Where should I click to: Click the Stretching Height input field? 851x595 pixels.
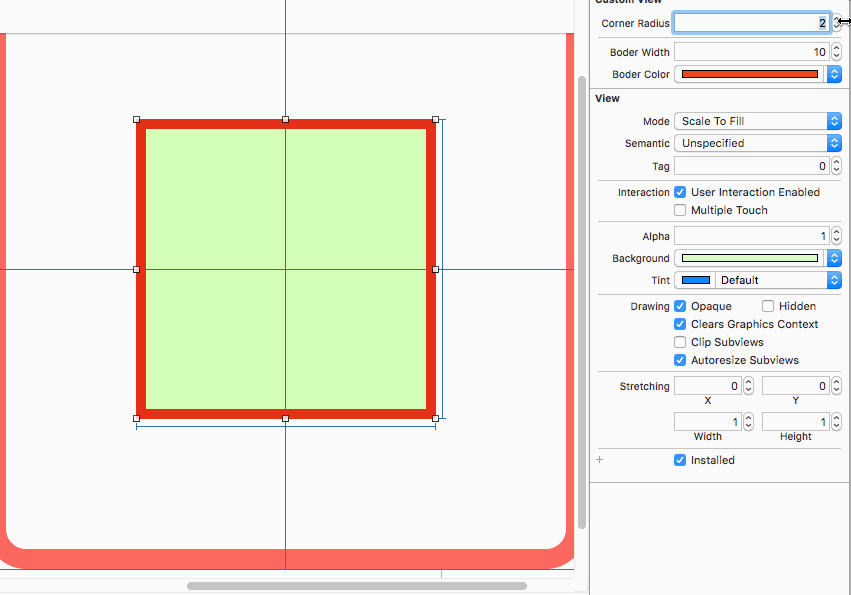[x=796, y=422]
